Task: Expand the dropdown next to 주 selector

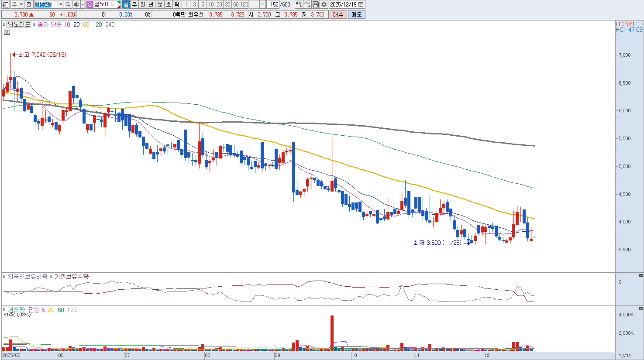Action: pyautogui.click(x=21, y=4)
